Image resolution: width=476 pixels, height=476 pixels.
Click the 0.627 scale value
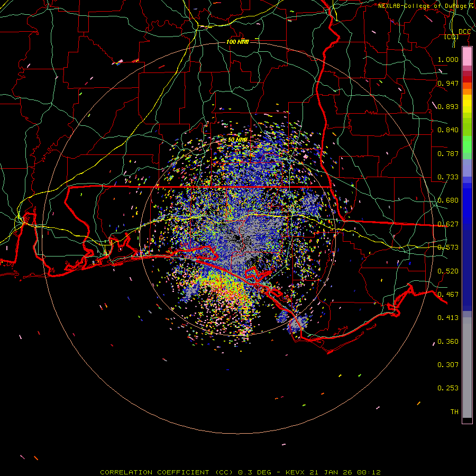pyautogui.click(x=448, y=224)
